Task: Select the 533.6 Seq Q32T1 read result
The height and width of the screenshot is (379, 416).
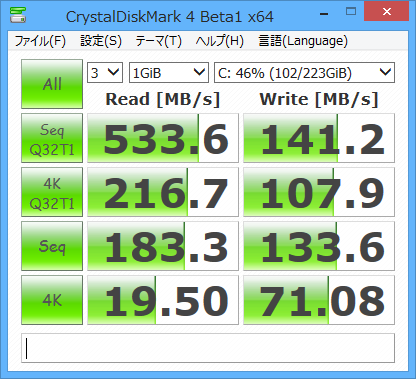Action: pos(163,138)
